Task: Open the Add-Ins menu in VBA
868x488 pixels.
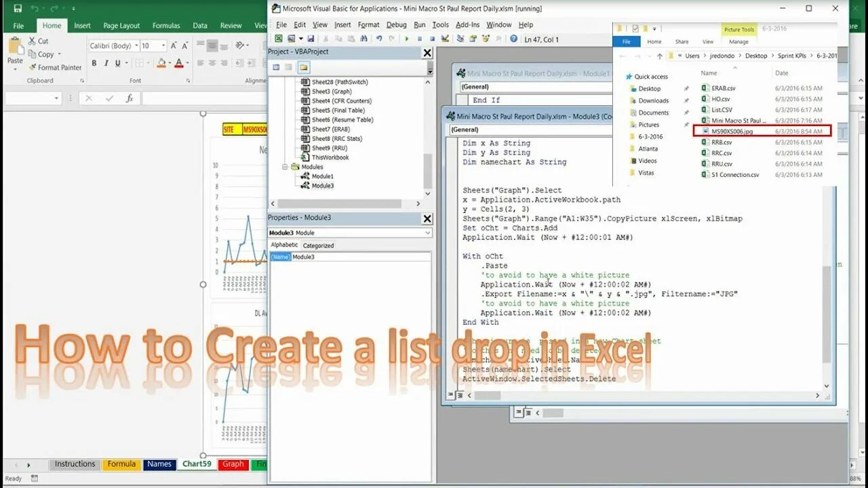Action: coord(467,24)
